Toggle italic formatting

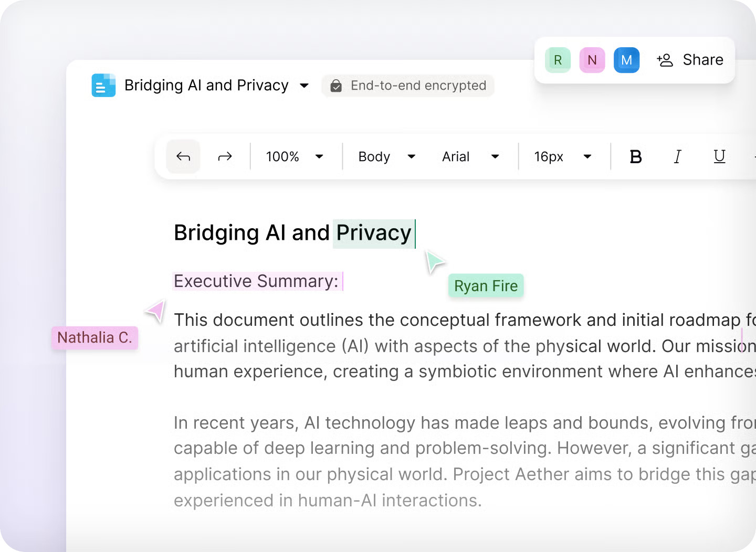pyautogui.click(x=677, y=156)
